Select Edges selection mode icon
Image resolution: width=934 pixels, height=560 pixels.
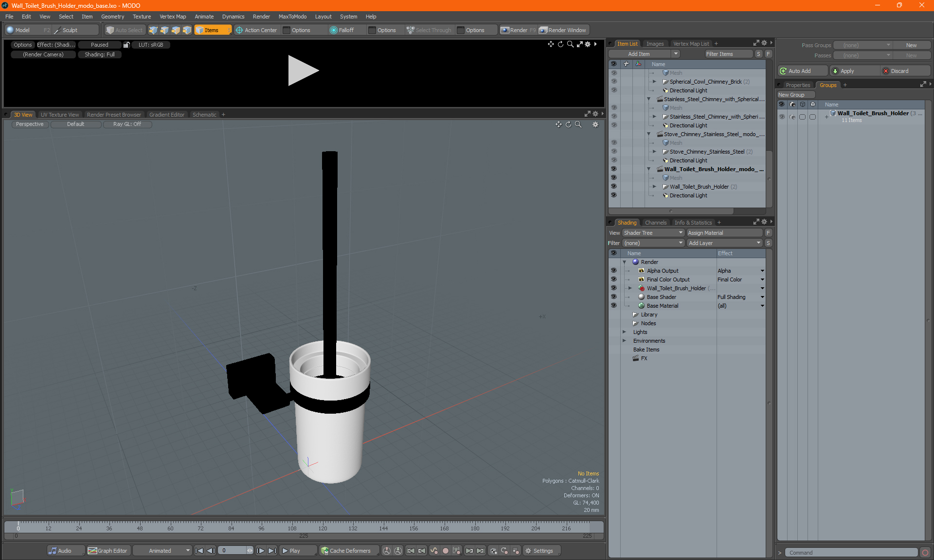pos(164,30)
